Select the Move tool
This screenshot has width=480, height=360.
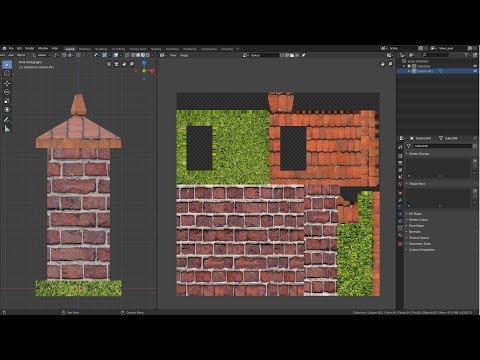click(7, 83)
